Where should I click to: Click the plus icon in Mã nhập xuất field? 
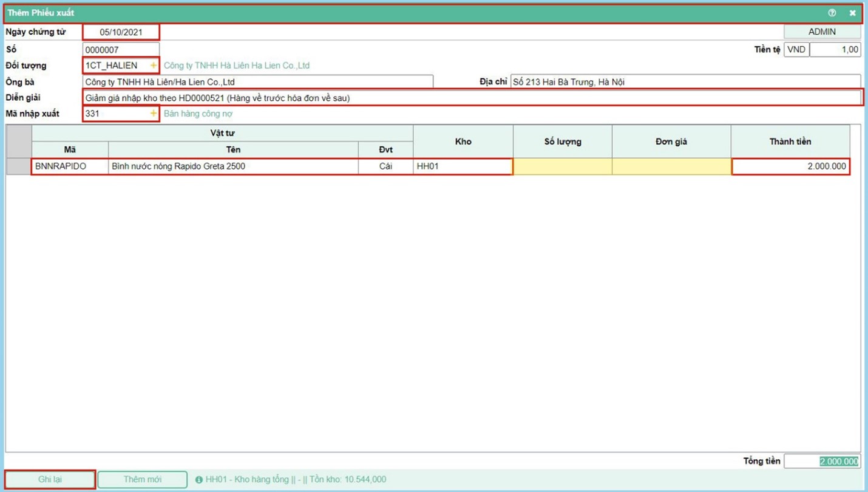point(153,114)
